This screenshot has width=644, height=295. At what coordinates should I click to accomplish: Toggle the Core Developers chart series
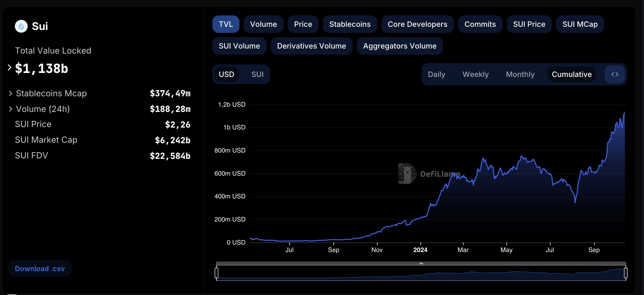point(418,24)
